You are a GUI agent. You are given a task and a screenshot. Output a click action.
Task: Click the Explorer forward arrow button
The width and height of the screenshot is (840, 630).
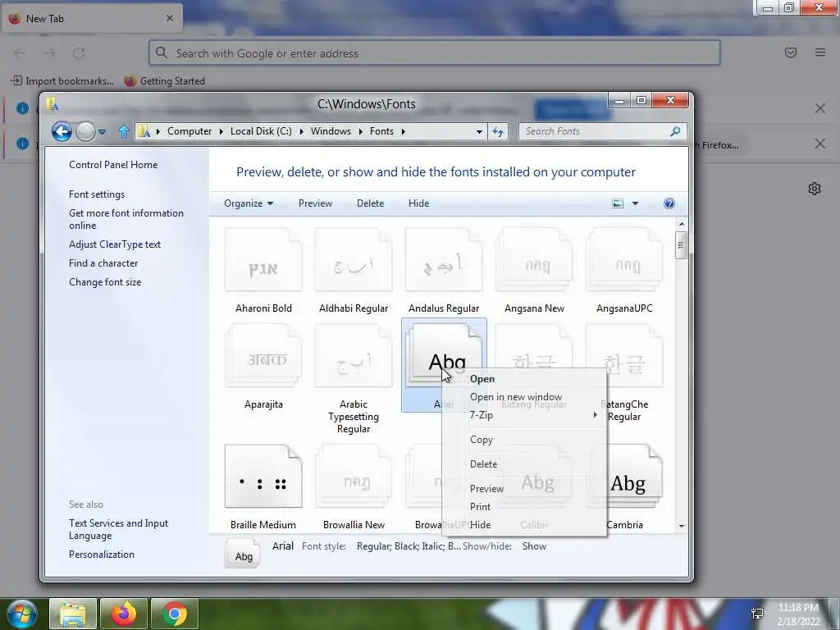[85, 131]
